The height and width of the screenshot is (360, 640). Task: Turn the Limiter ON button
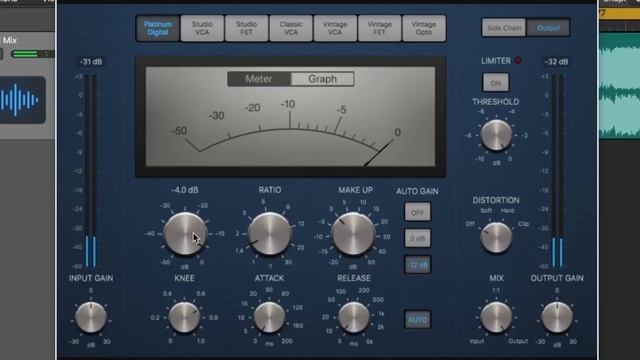click(x=496, y=83)
